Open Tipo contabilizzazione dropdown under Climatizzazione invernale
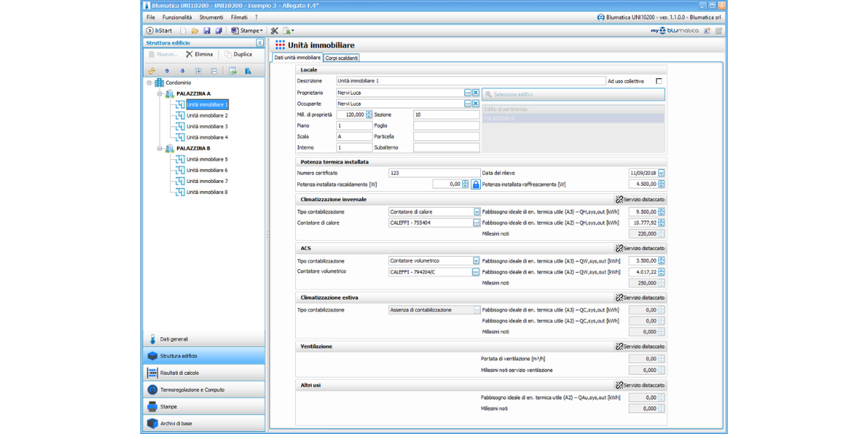The image size is (868, 434). point(477,212)
